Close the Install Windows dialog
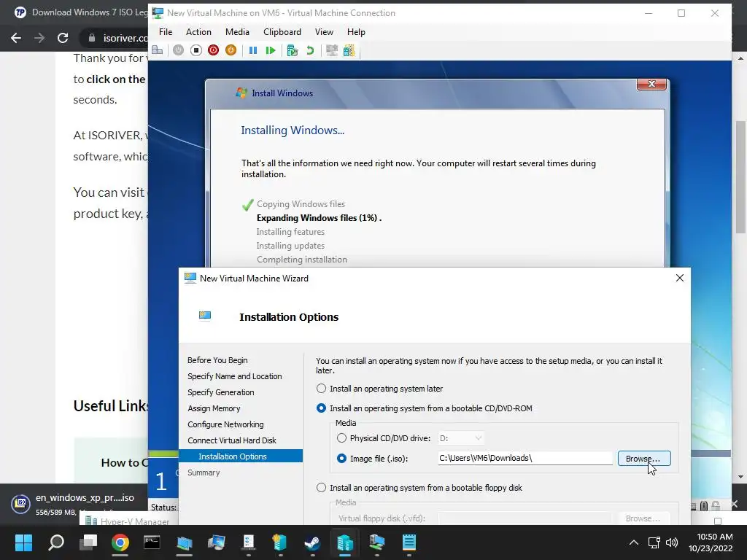 pos(651,84)
